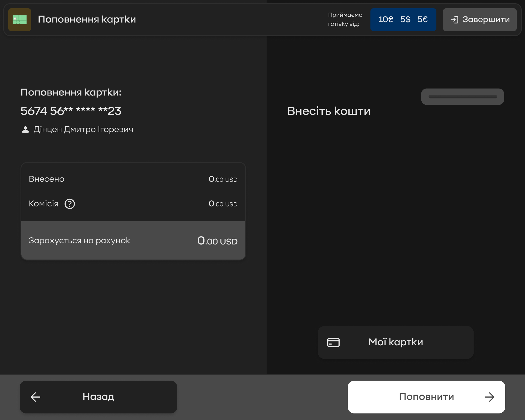The image size is (525, 420).
Task: Click the Комісія amount 0.00 USD
Action: [223, 204]
